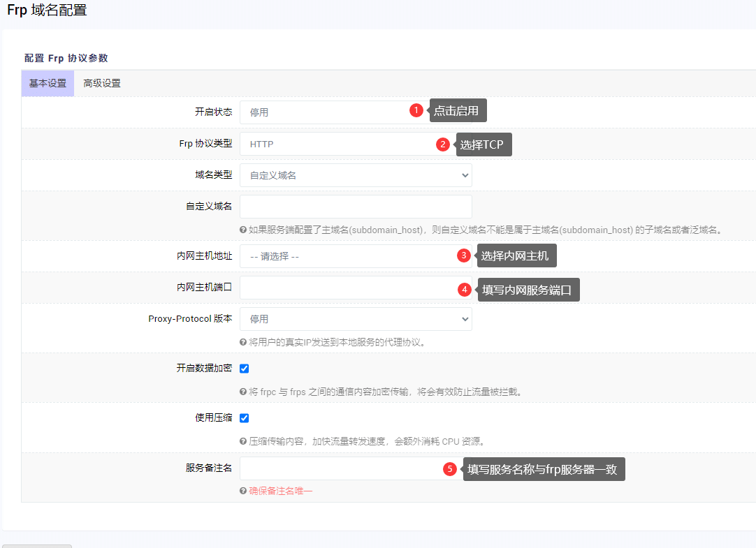Select the 基本设置 tab
This screenshot has width=756, height=548.
pyautogui.click(x=48, y=83)
